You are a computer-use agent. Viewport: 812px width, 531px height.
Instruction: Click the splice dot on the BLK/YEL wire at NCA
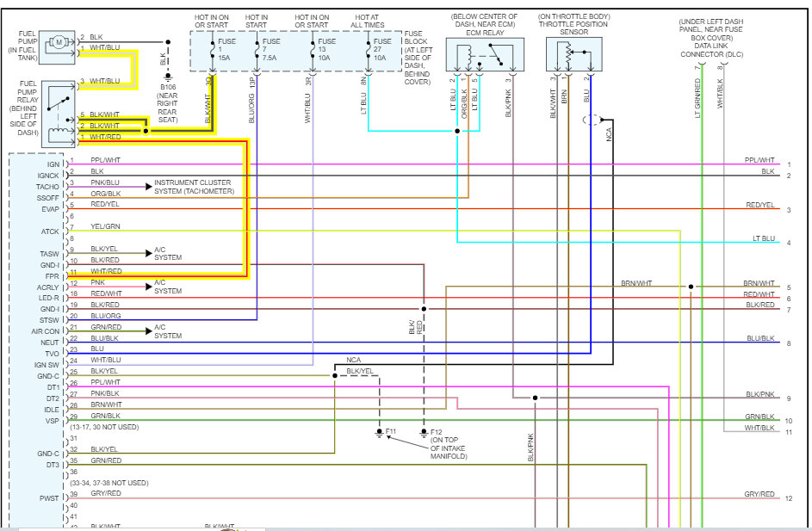(x=335, y=375)
